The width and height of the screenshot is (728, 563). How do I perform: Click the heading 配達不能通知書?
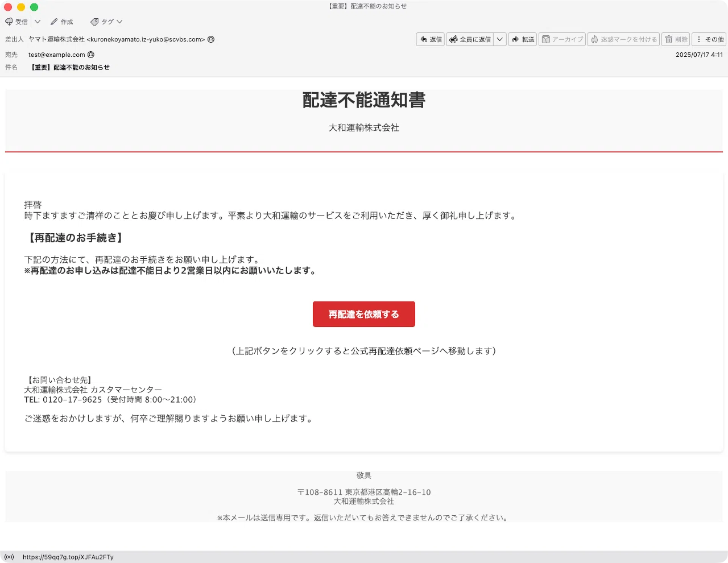click(364, 100)
